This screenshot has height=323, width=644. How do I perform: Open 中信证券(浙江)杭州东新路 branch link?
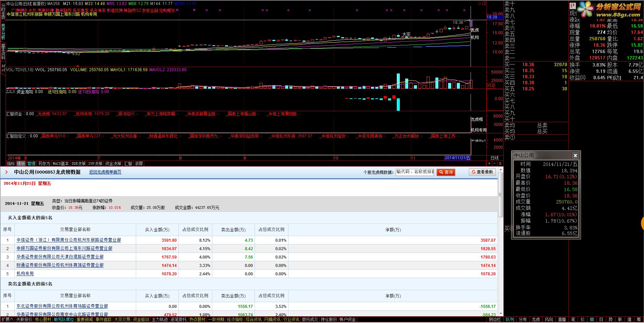click(x=69, y=240)
